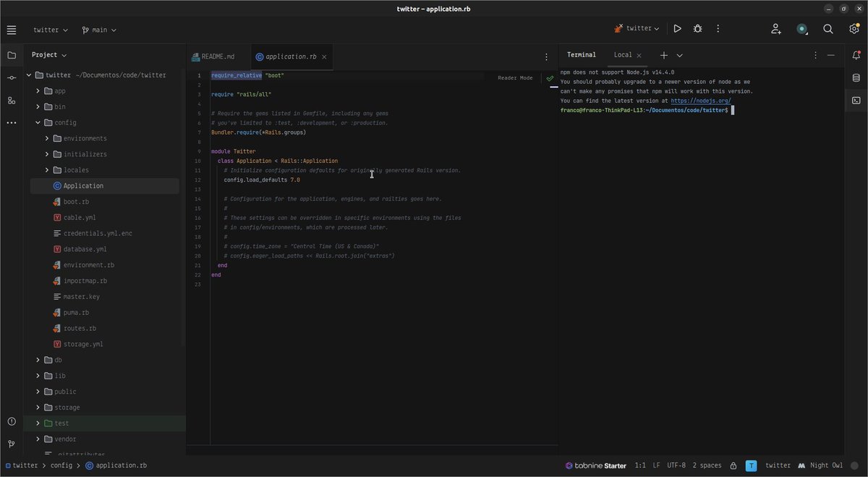Toggle Reader Mode in editor

tap(515, 77)
